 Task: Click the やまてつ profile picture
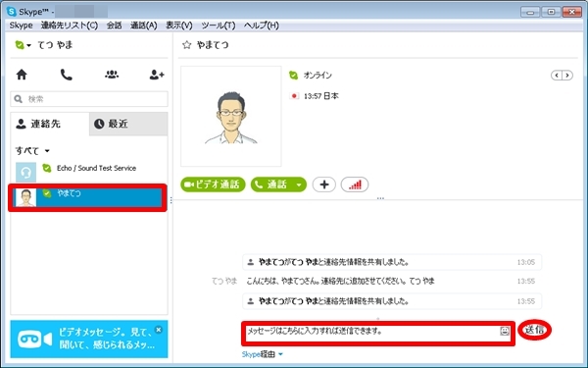(231, 117)
